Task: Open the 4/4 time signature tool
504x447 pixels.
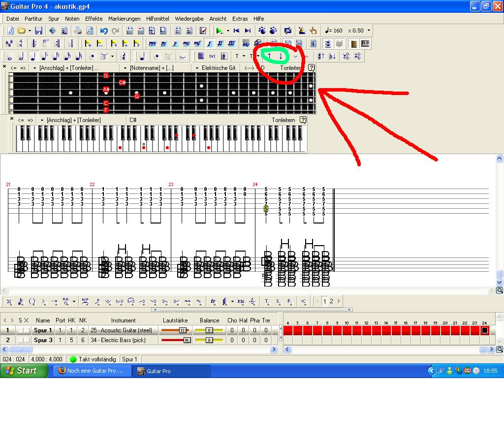Action: tap(21, 43)
